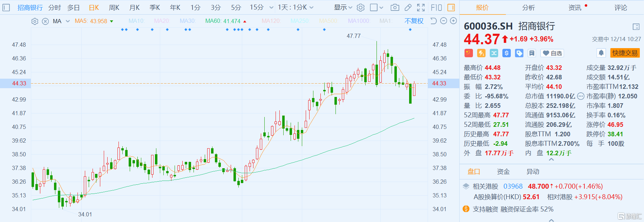Toggle MA250 line visibility
The width and height of the screenshot is (644, 222).
pos(300,21)
